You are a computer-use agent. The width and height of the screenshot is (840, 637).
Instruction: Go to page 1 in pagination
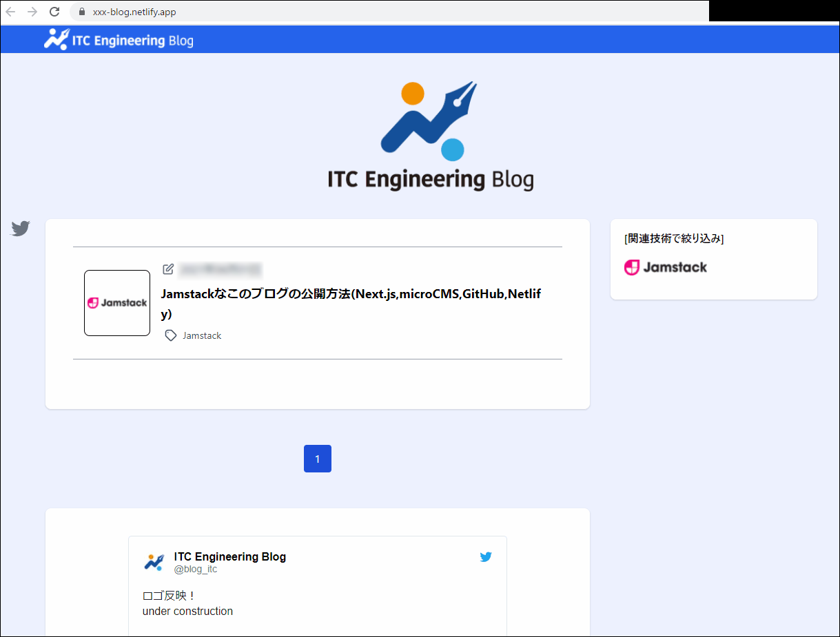318,459
